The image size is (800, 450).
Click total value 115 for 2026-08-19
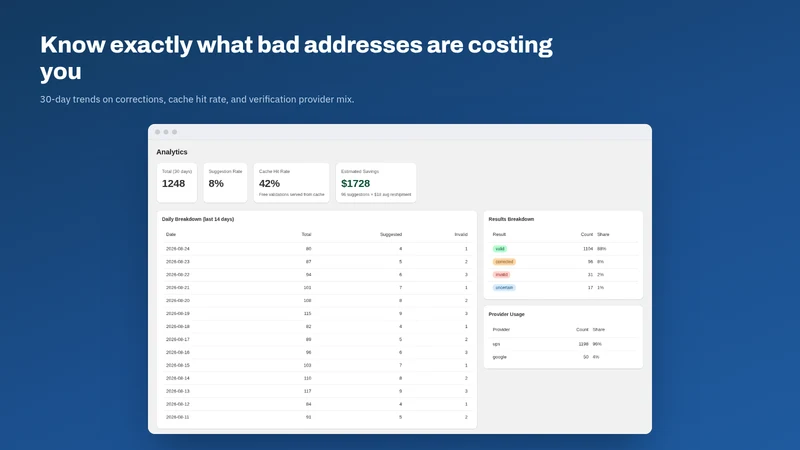pyautogui.click(x=307, y=314)
